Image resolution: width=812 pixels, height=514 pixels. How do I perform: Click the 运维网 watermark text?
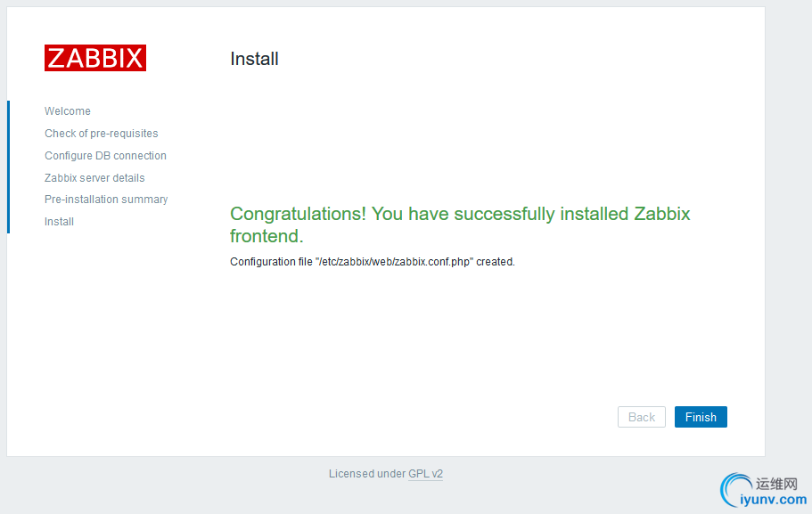(x=777, y=484)
